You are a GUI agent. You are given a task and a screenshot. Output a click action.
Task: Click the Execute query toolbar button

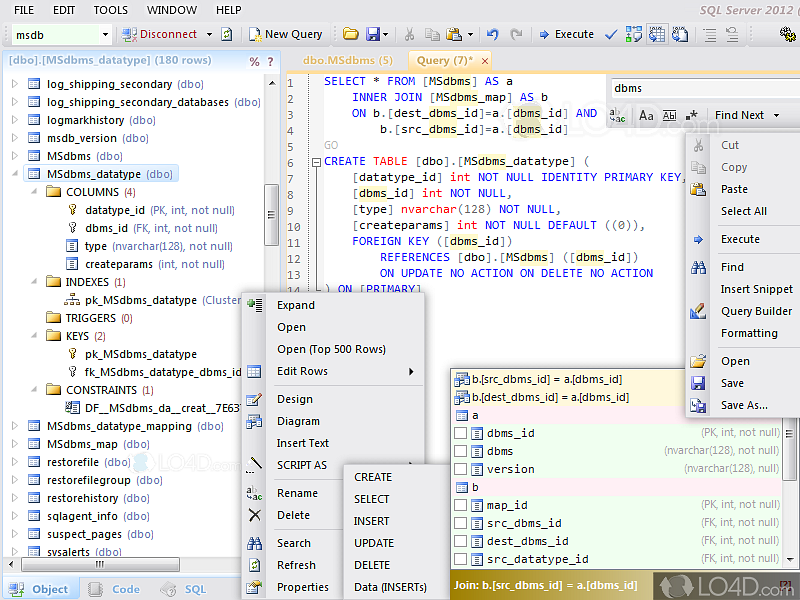point(566,34)
